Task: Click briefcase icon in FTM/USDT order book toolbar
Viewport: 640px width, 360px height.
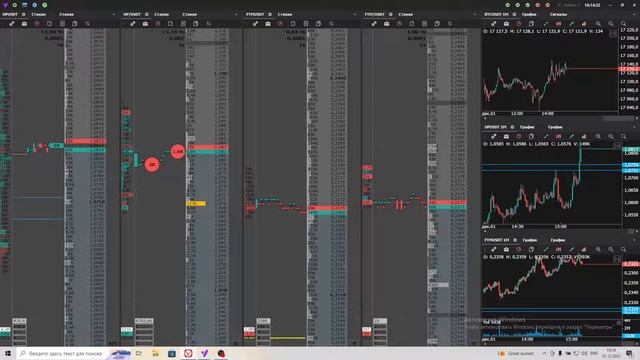Action: point(387,24)
